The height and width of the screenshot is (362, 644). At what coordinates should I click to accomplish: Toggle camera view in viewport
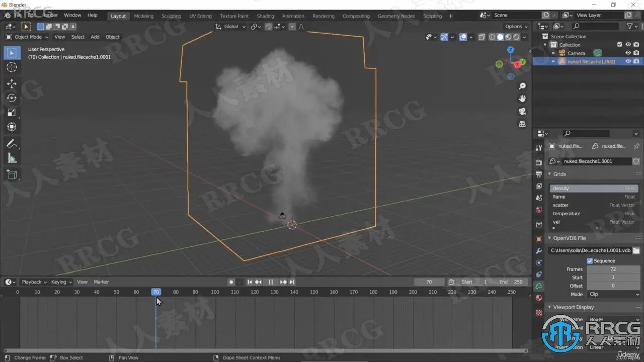coord(522,111)
